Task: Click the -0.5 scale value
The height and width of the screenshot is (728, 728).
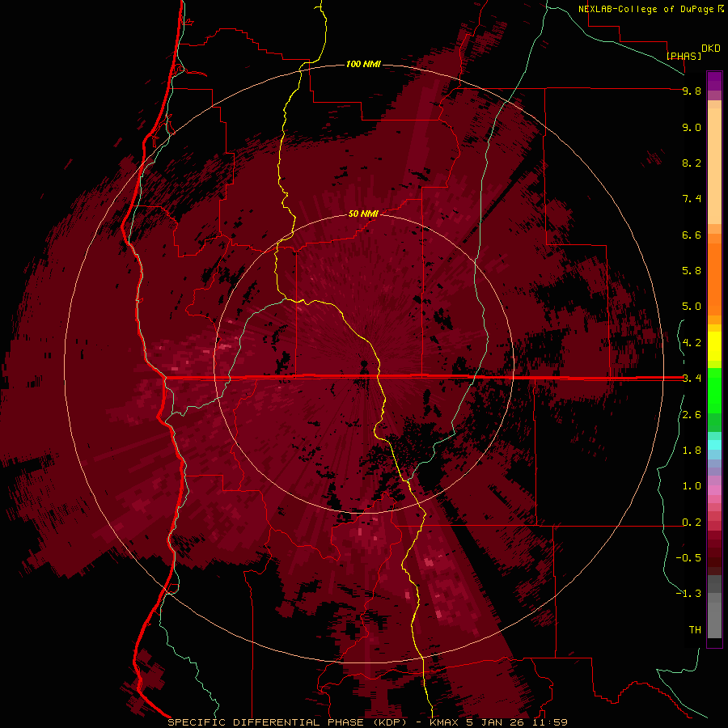Action: (688, 558)
